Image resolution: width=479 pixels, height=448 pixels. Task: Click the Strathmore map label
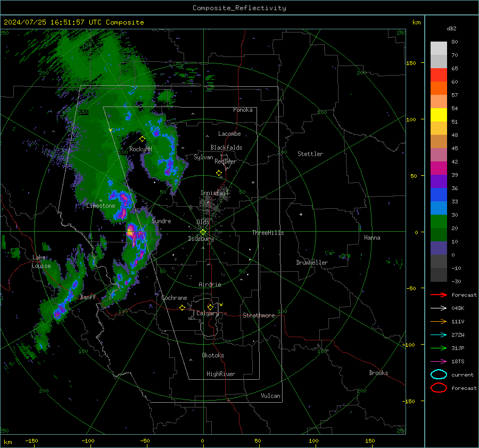click(x=259, y=315)
